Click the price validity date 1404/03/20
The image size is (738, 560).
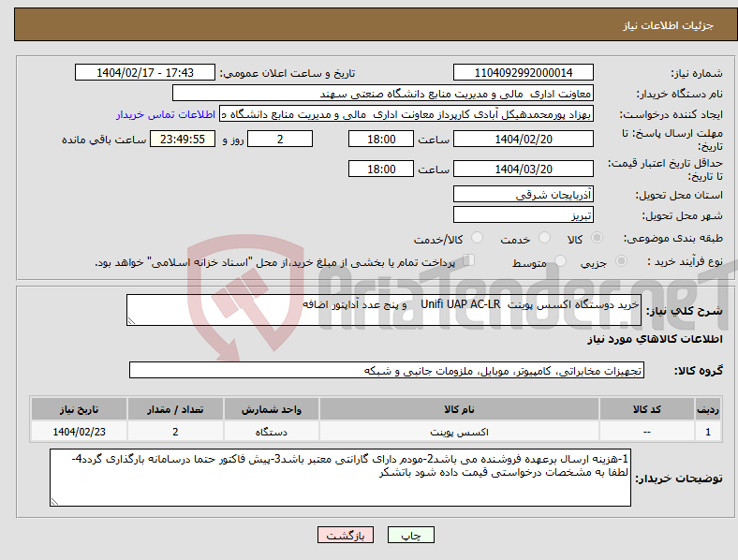(523, 169)
